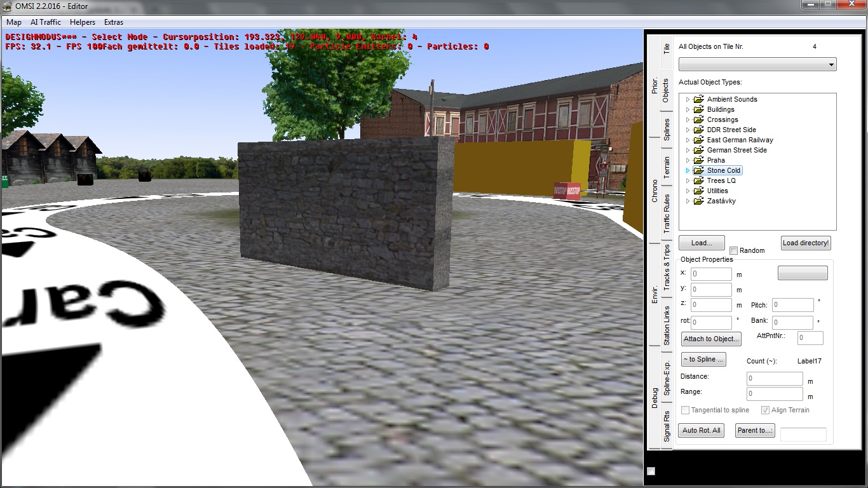
Task: Click the Crossings folder icon
Action: [698, 119]
